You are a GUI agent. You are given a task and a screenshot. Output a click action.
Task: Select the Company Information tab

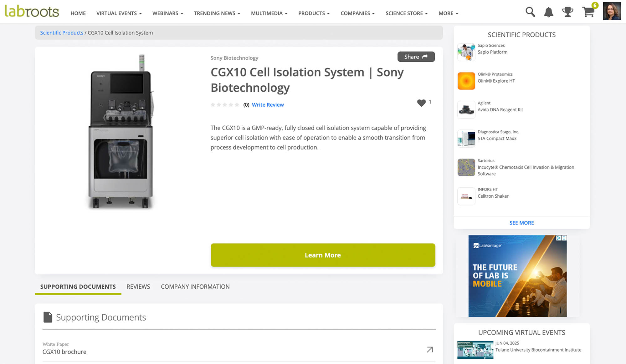[x=195, y=287]
